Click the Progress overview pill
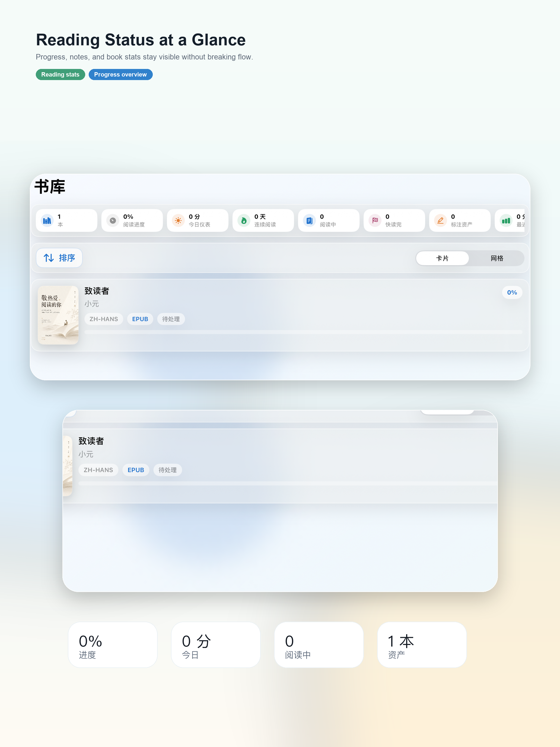The height and width of the screenshot is (747, 560). [120, 75]
